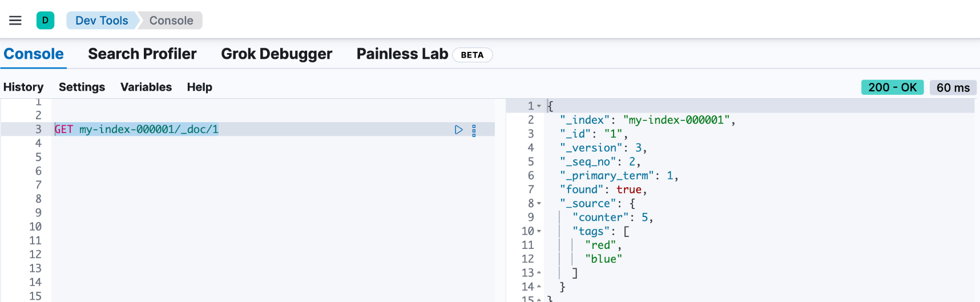Switch to the Search Profiler tab

pyautogui.click(x=142, y=54)
